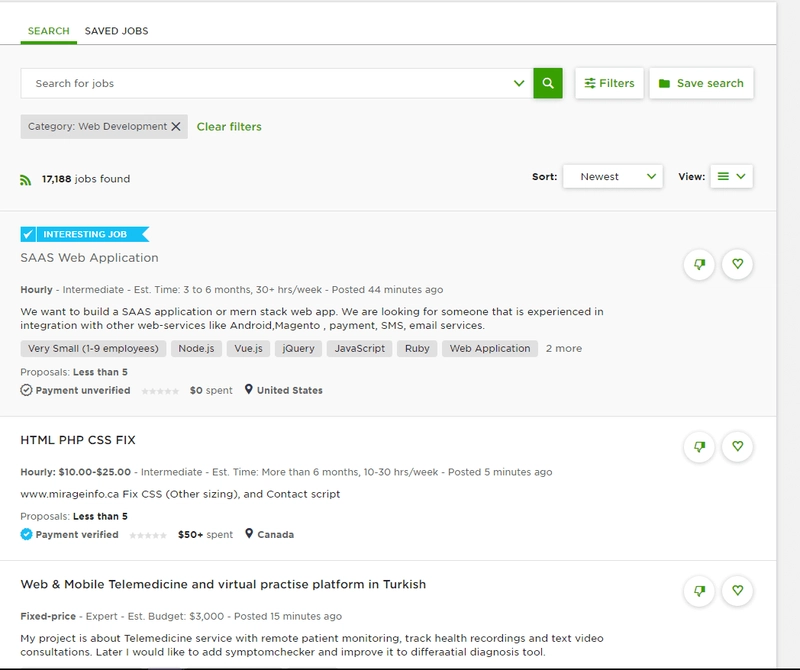Thumbs down the HTML PHP CSS FIX job
The width and height of the screenshot is (800, 670).
[699, 446]
